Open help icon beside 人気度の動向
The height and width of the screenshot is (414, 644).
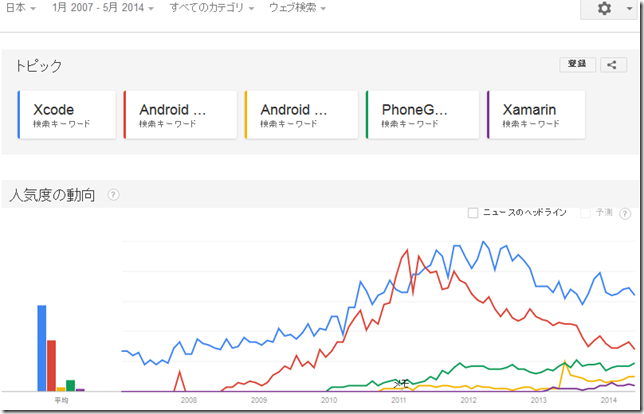pyautogui.click(x=113, y=195)
